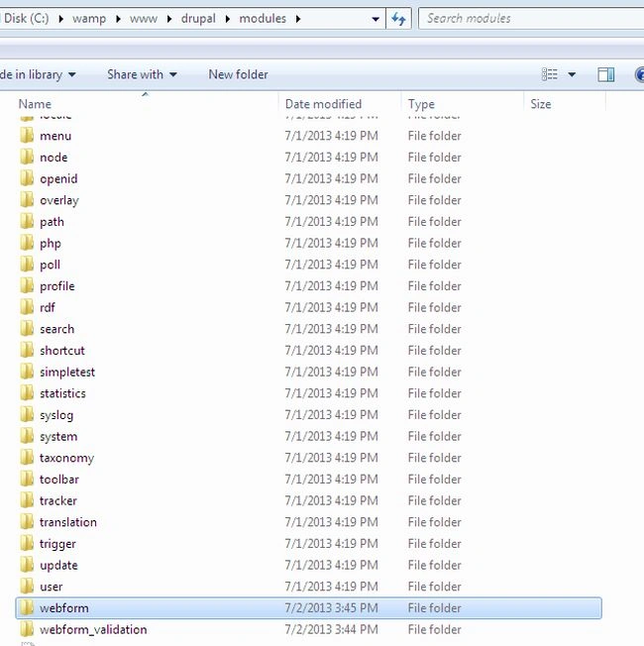Viewport: 644px width, 646px height.
Task: Select the webform folder row
Action: (x=308, y=607)
